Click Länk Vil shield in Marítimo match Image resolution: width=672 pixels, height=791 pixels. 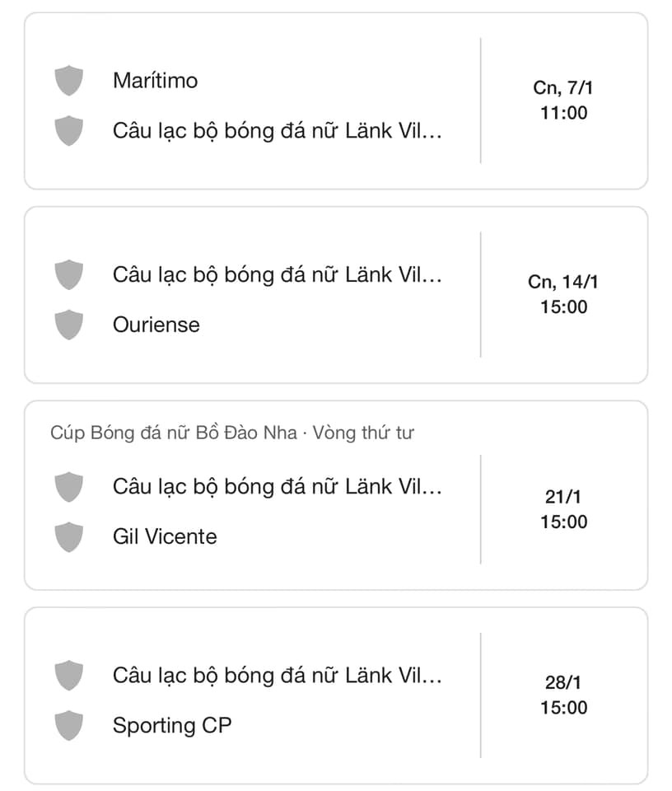pos(68,131)
